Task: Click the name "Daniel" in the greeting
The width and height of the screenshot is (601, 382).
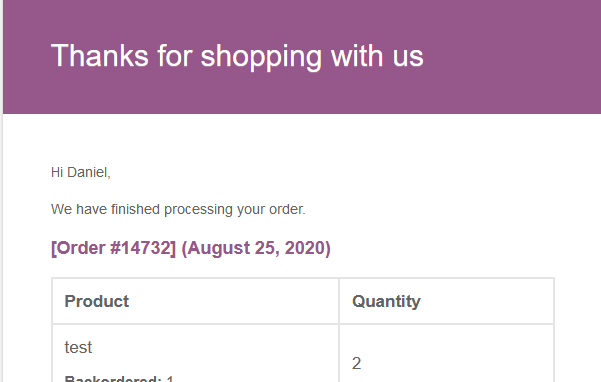Action: [89, 172]
